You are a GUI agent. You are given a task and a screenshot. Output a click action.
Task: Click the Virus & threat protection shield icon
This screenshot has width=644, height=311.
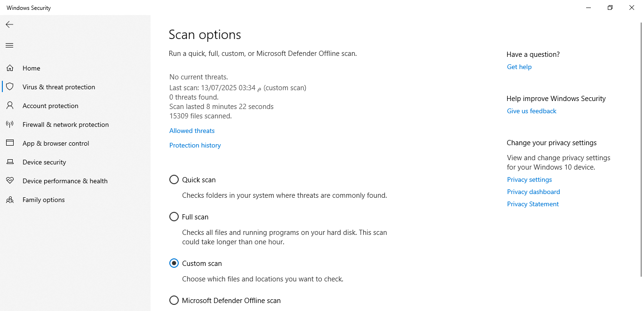(10, 87)
